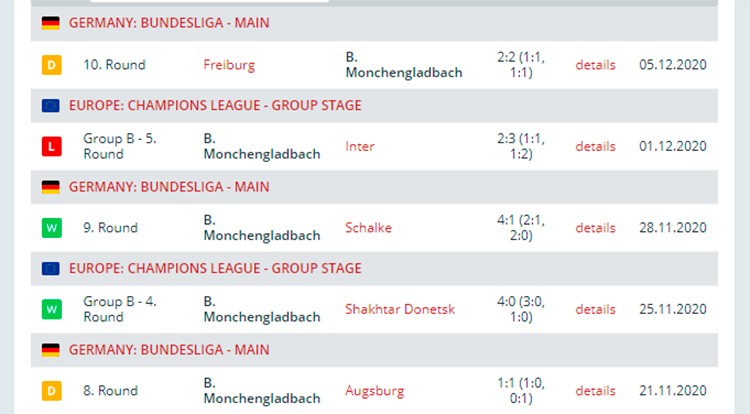Click the German flag icon above 8. Round
Image resolution: width=750 pixels, height=414 pixels.
(51, 350)
